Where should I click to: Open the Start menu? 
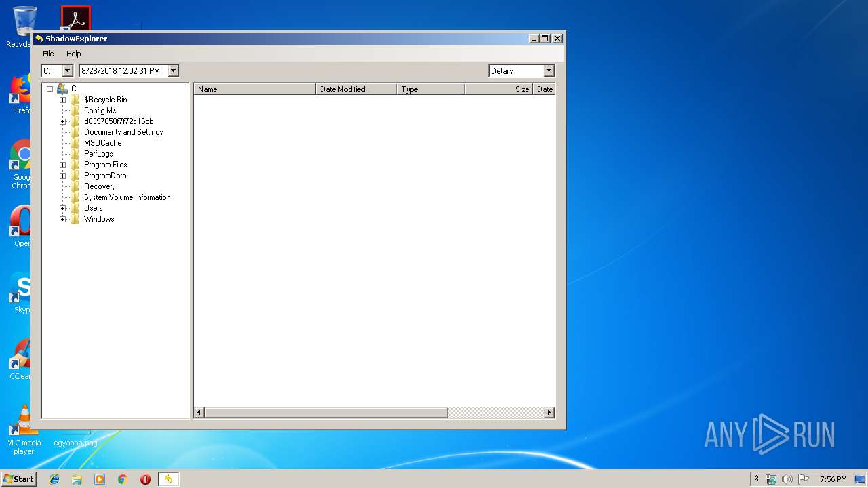click(x=18, y=479)
